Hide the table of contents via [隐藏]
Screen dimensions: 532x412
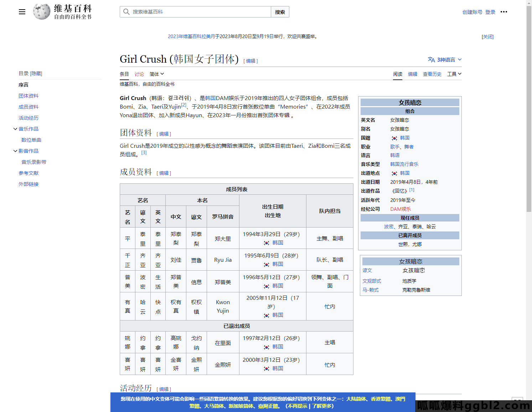(x=36, y=73)
